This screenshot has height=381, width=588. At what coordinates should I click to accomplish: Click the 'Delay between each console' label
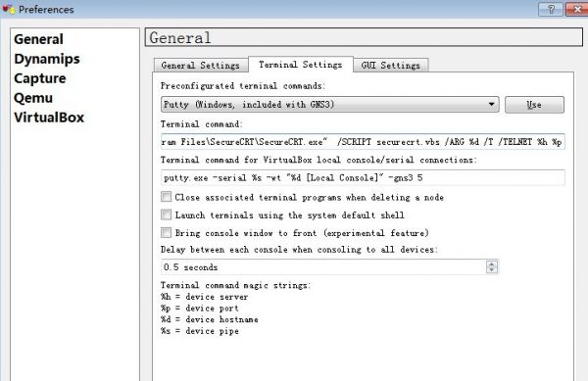(299, 250)
